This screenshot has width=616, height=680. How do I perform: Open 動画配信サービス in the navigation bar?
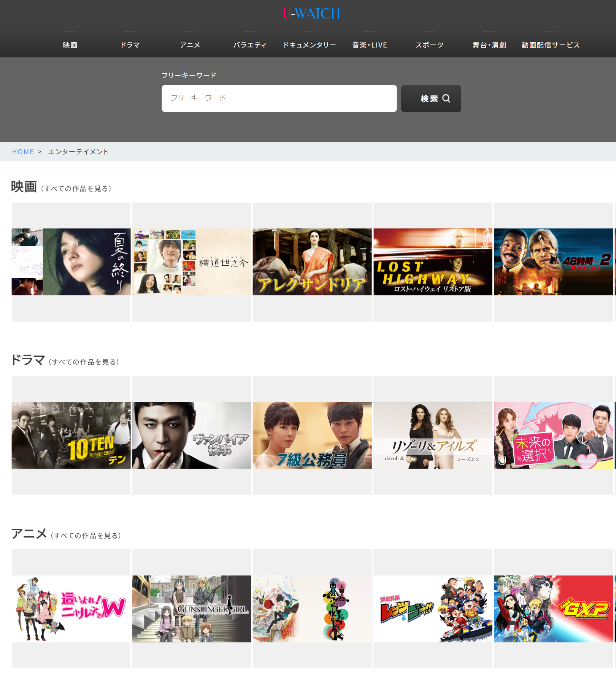tap(551, 45)
